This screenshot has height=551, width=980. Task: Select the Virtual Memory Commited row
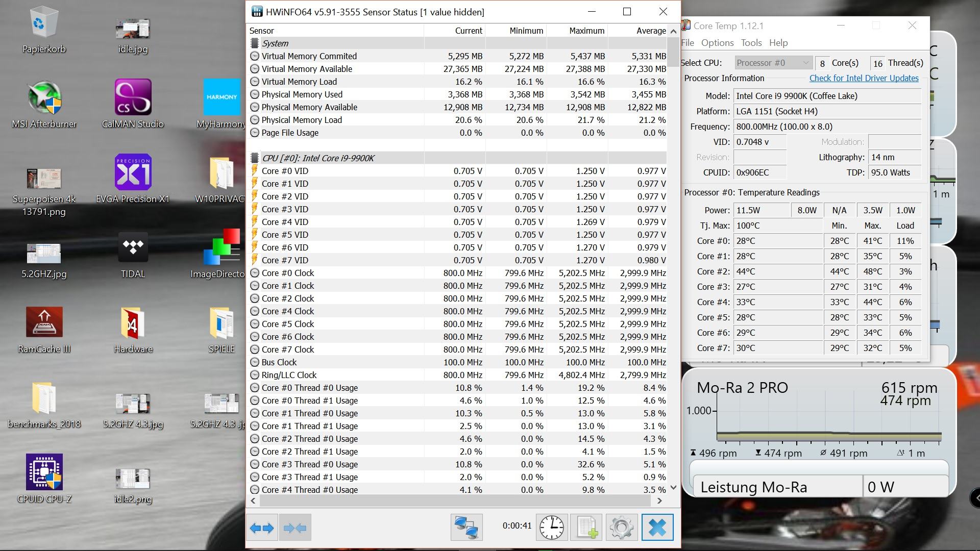tap(458, 56)
